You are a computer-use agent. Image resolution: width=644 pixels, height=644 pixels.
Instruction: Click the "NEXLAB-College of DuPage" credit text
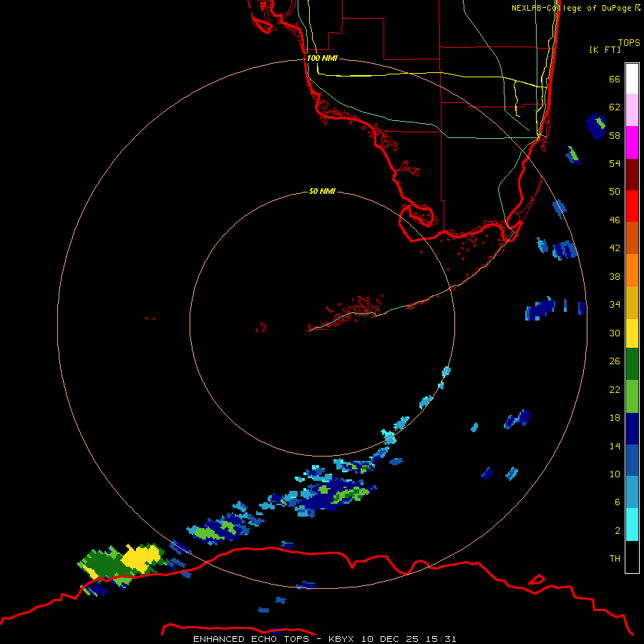point(572,8)
